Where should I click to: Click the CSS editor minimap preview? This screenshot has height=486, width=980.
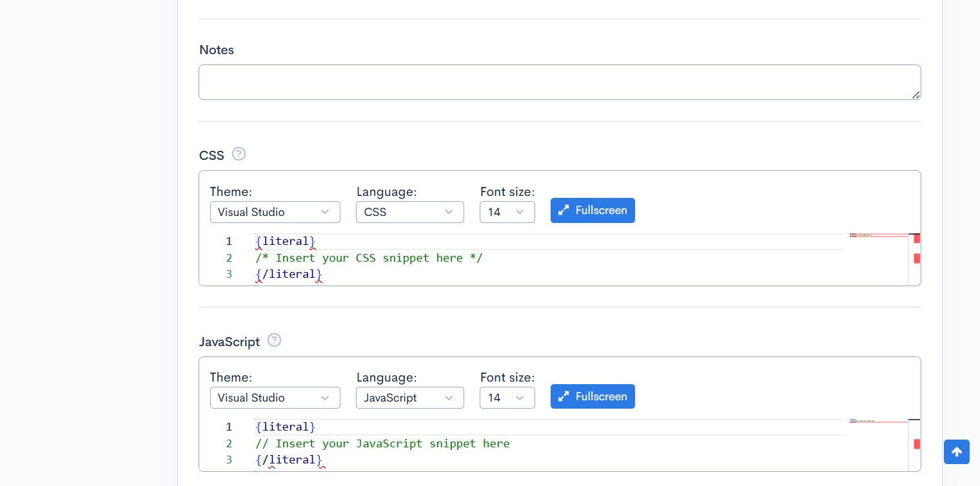[x=877, y=258]
